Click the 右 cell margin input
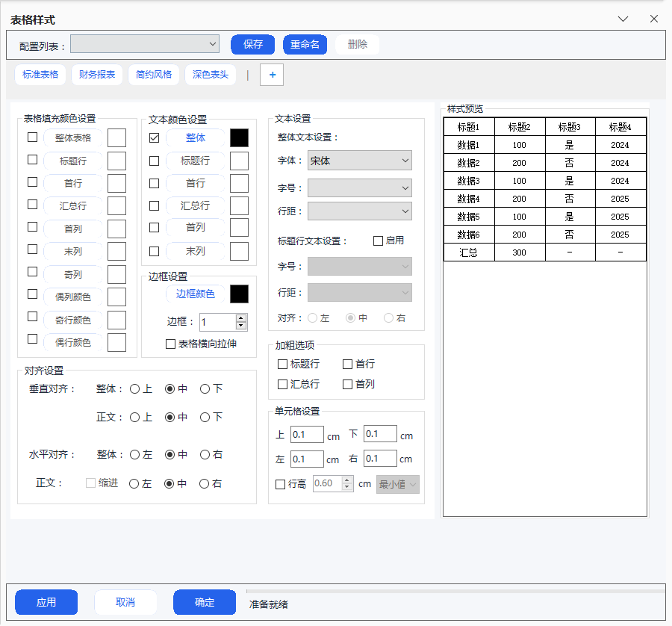 tap(380, 459)
